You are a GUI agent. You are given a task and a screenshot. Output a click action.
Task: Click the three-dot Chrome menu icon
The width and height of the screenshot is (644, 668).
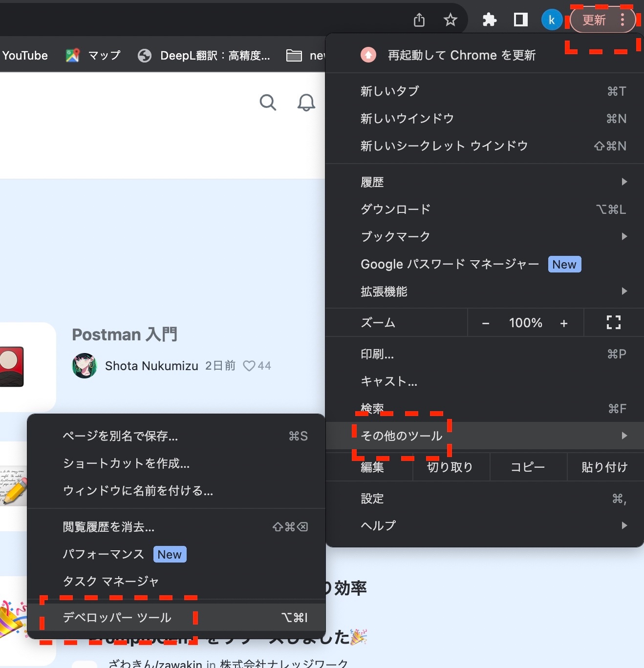(x=622, y=20)
